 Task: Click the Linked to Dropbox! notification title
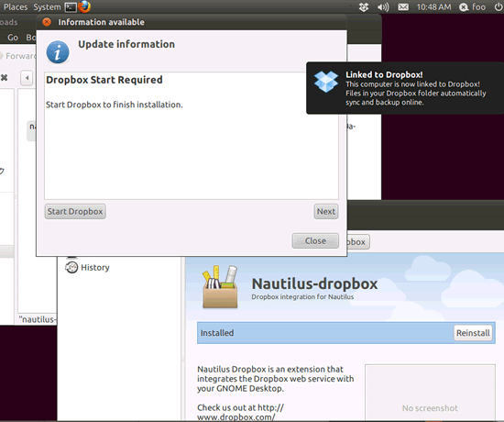(384, 74)
